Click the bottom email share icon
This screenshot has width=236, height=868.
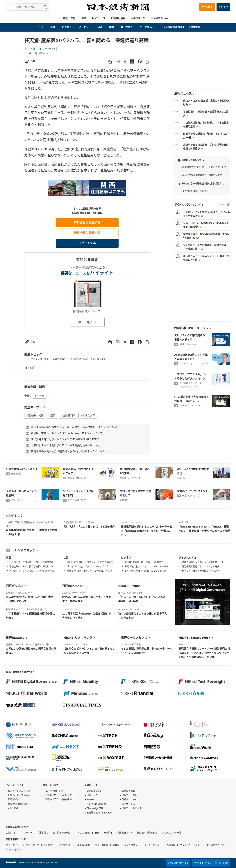pyautogui.click(x=117, y=342)
